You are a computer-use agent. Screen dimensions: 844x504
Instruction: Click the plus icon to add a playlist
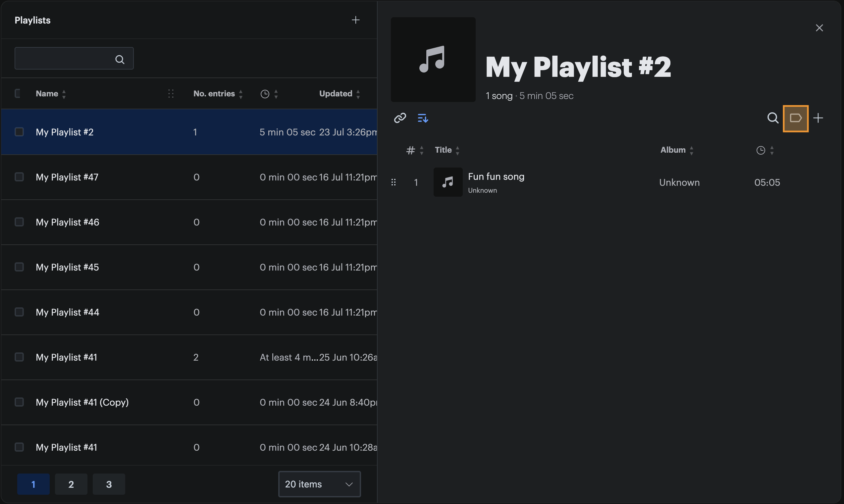click(x=355, y=20)
